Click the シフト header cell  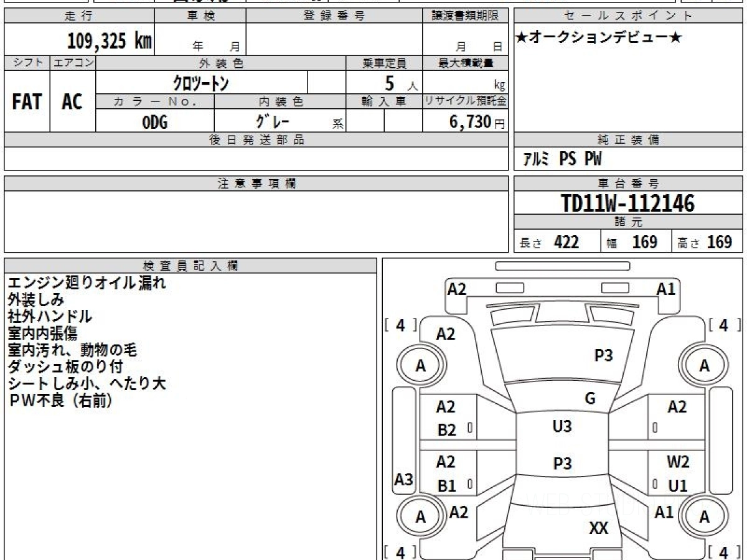coord(27,63)
